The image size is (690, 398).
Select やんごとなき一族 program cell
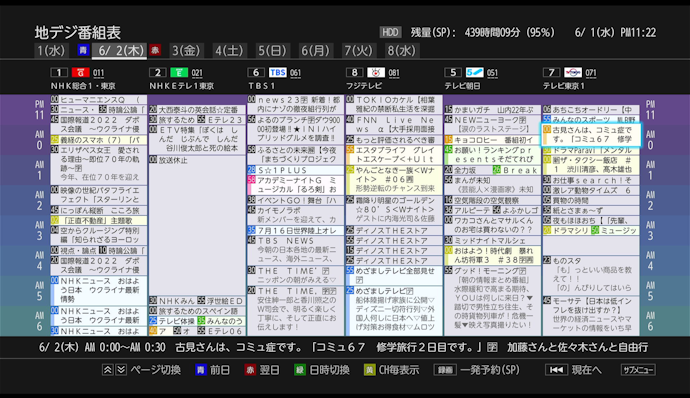click(394, 180)
